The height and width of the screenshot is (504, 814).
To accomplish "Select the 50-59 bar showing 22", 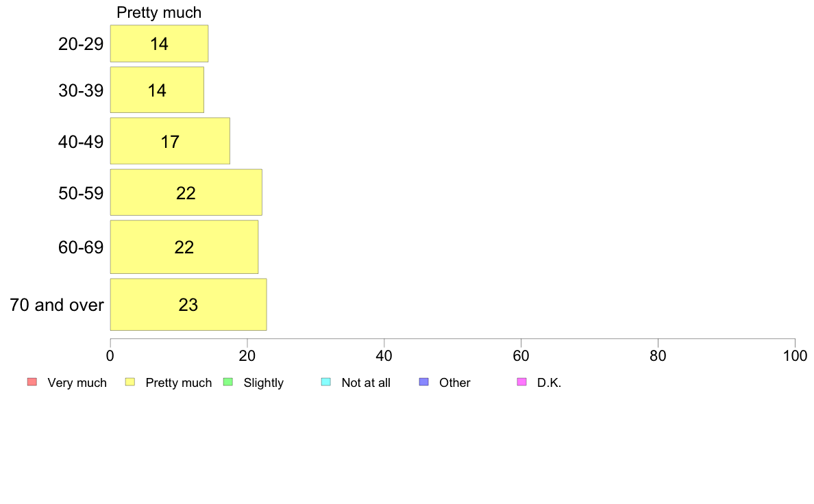I will [186, 192].
